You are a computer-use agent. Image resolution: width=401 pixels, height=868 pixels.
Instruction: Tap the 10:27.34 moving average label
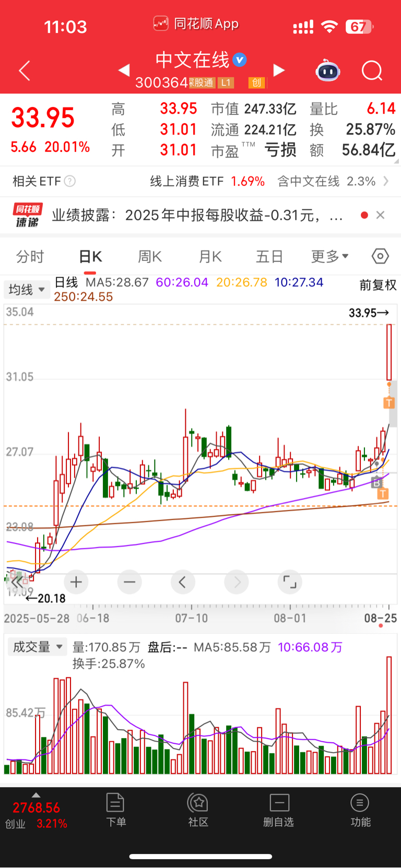pos(299,282)
